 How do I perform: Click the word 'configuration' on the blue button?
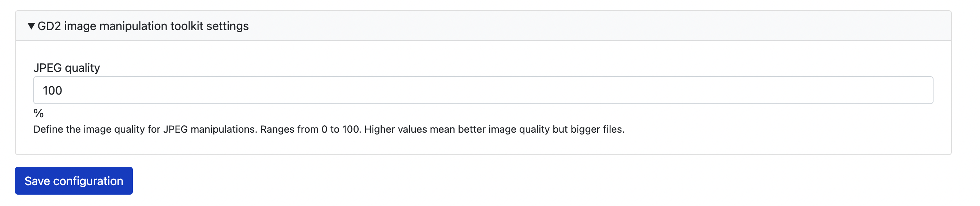pos(88,181)
